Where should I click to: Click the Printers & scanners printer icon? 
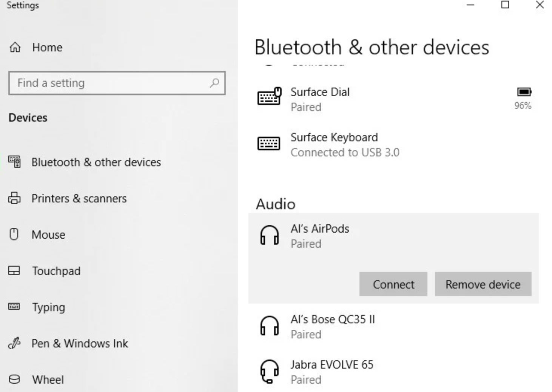[x=14, y=198]
